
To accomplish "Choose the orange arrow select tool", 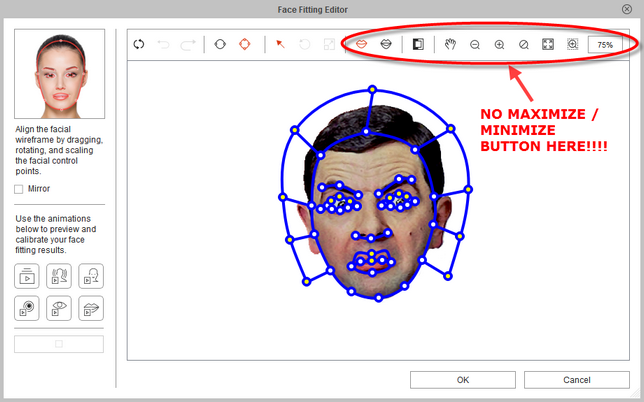I will pos(281,44).
